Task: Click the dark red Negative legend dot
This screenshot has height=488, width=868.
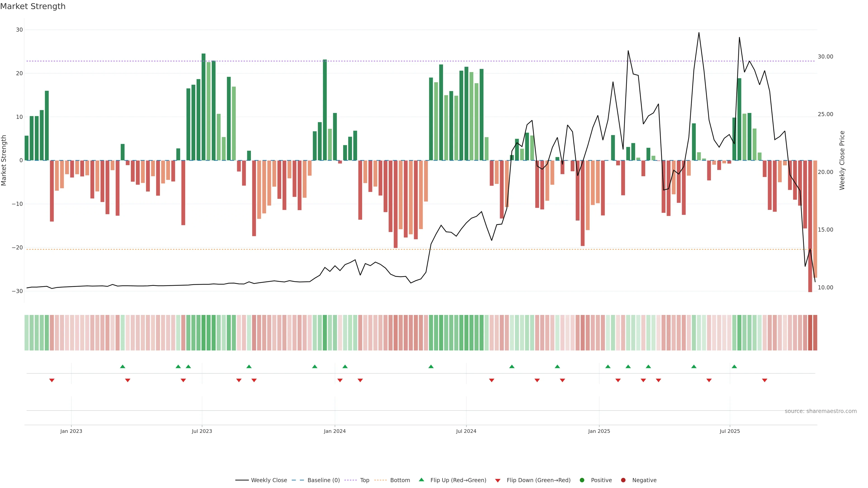Action: click(623, 480)
